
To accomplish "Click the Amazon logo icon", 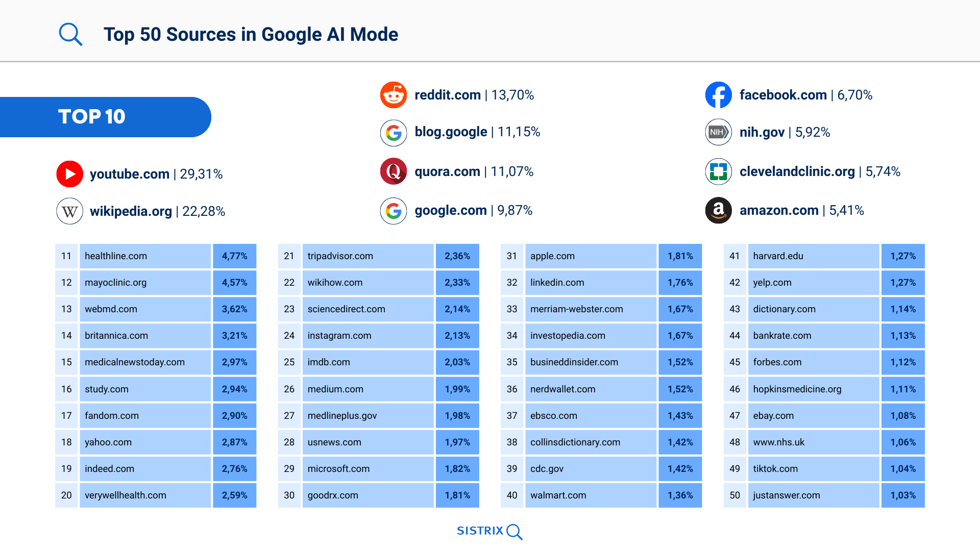I will tap(718, 210).
